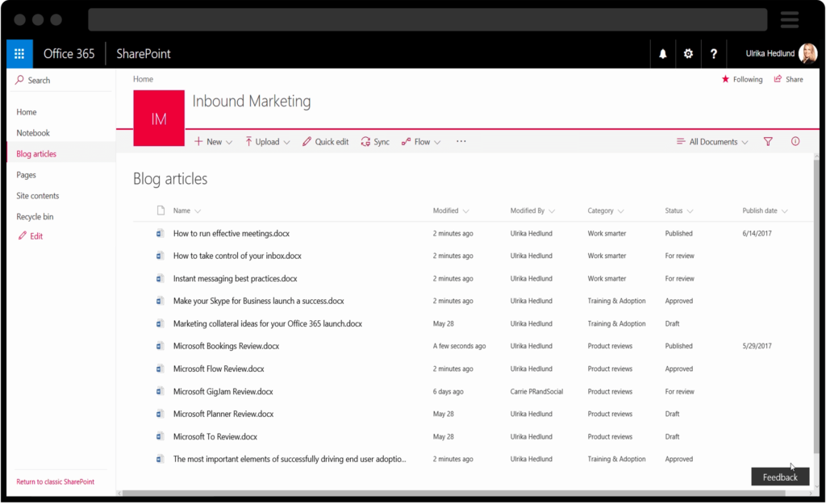Click the Quick edit pencil button

coord(326,142)
